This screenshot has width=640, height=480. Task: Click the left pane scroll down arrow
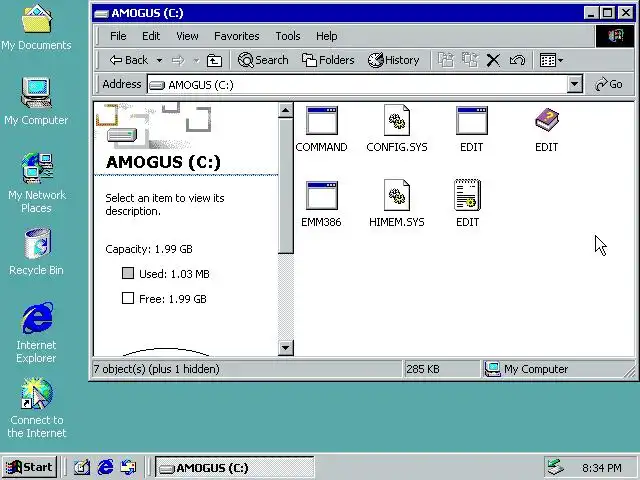click(285, 348)
